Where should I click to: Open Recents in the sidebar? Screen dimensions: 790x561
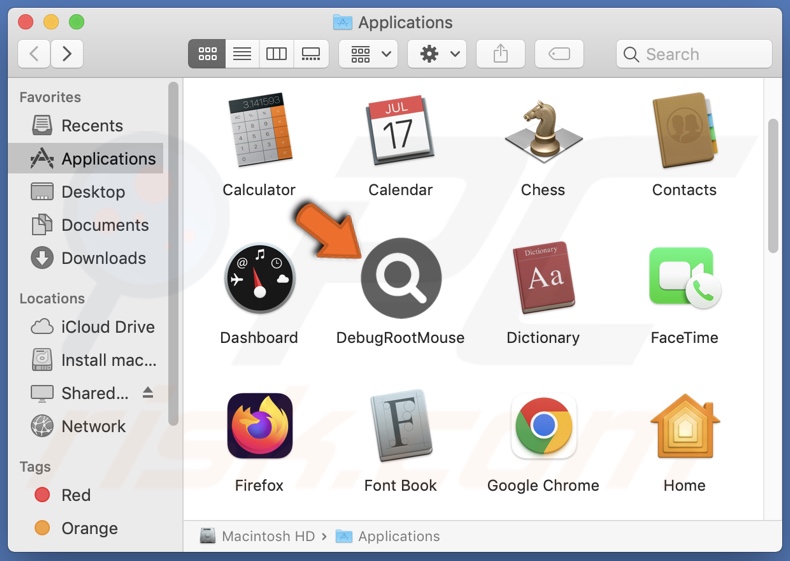pyautogui.click(x=86, y=126)
